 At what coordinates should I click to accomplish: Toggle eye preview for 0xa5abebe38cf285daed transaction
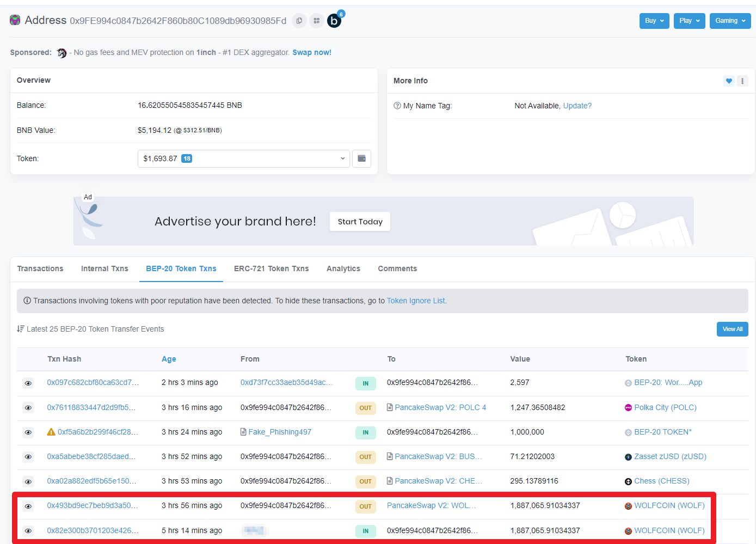(28, 457)
